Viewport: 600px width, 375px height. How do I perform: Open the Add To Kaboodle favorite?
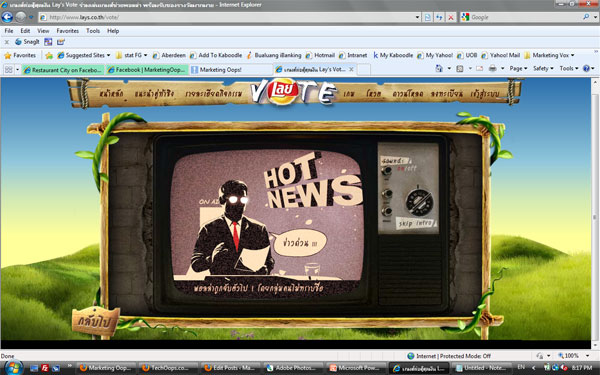tap(216, 55)
